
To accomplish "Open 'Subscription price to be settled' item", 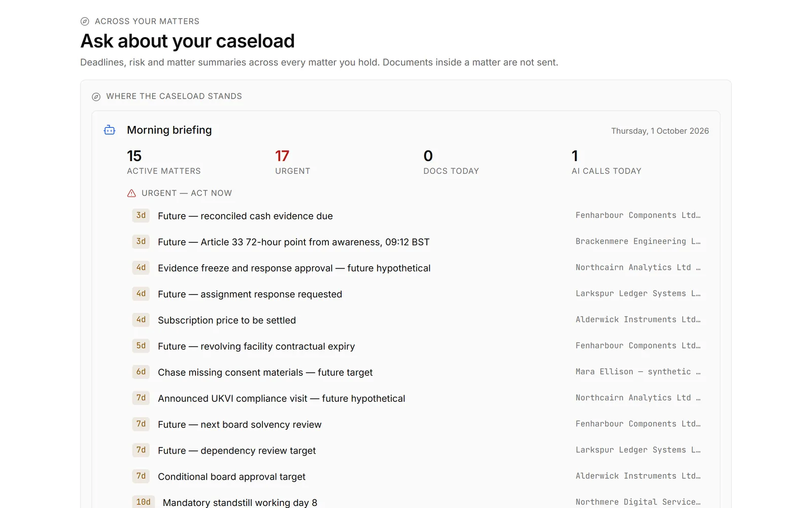I will 416,320.
